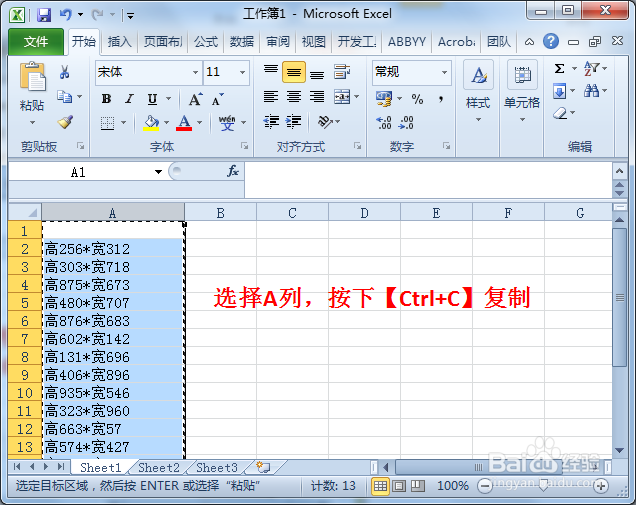The image size is (636, 505).
Task: Click the Orientation text angle icon
Action: click(325, 121)
